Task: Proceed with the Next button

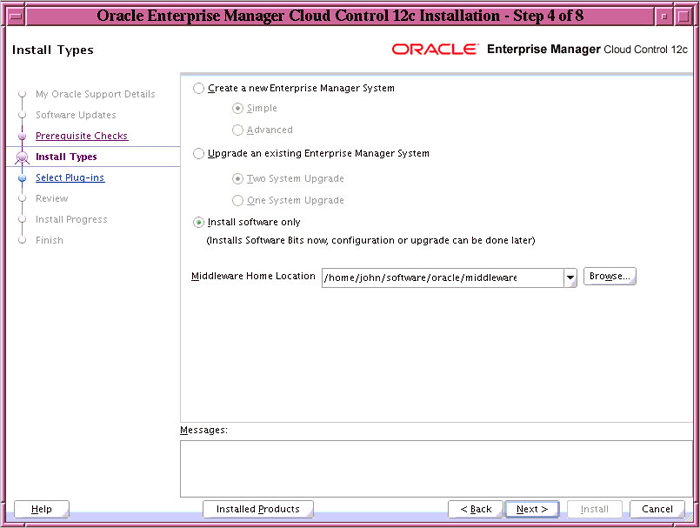Action: (532, 509)
